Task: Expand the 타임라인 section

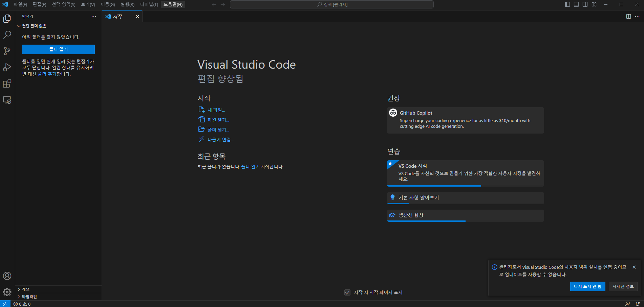Action: (x=58, y=297)
